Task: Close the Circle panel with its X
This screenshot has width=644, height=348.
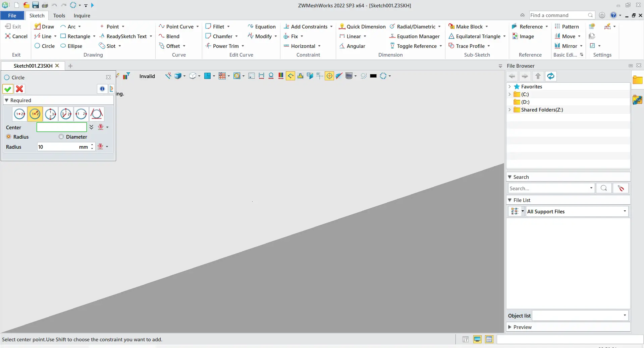Action: click(x=108, y=77)
